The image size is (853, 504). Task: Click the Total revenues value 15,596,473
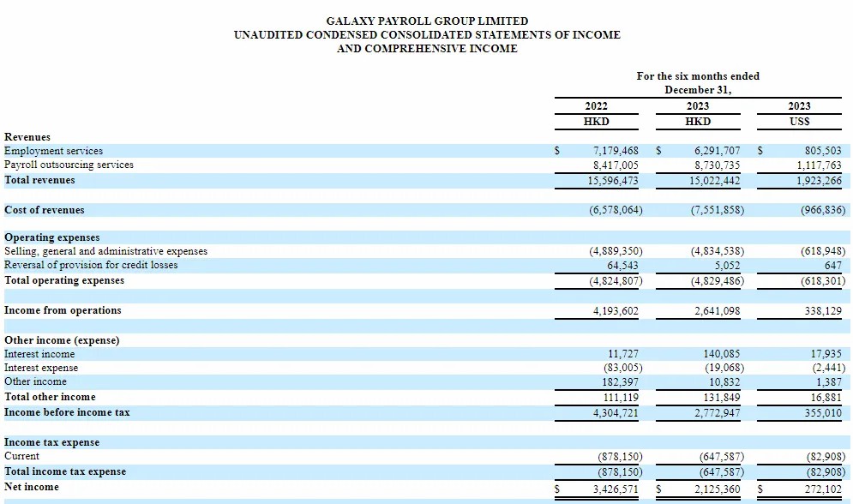[x=613, y=181]
